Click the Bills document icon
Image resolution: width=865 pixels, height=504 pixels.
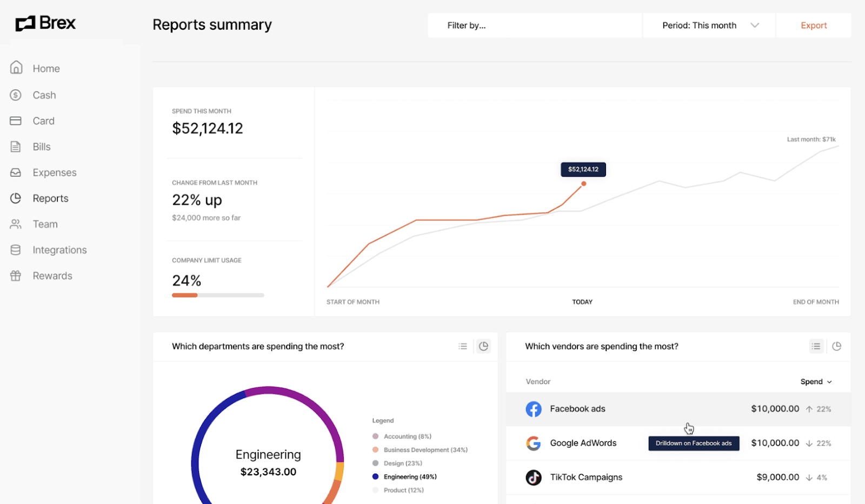pos(16,147)
